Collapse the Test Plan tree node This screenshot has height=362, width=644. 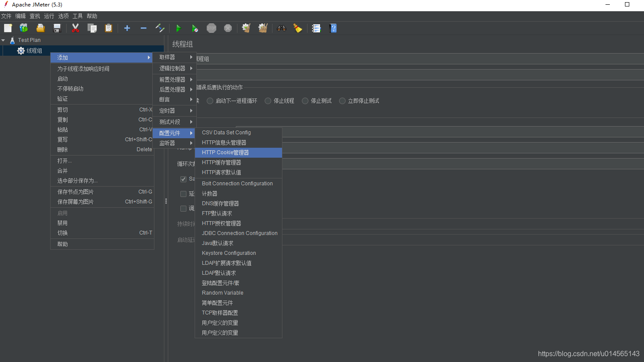point(3,40)
